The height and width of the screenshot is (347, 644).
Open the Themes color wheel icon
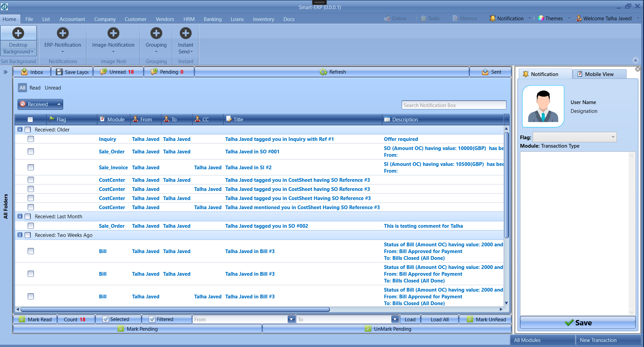pyautogui.click(x=541, y=18)
